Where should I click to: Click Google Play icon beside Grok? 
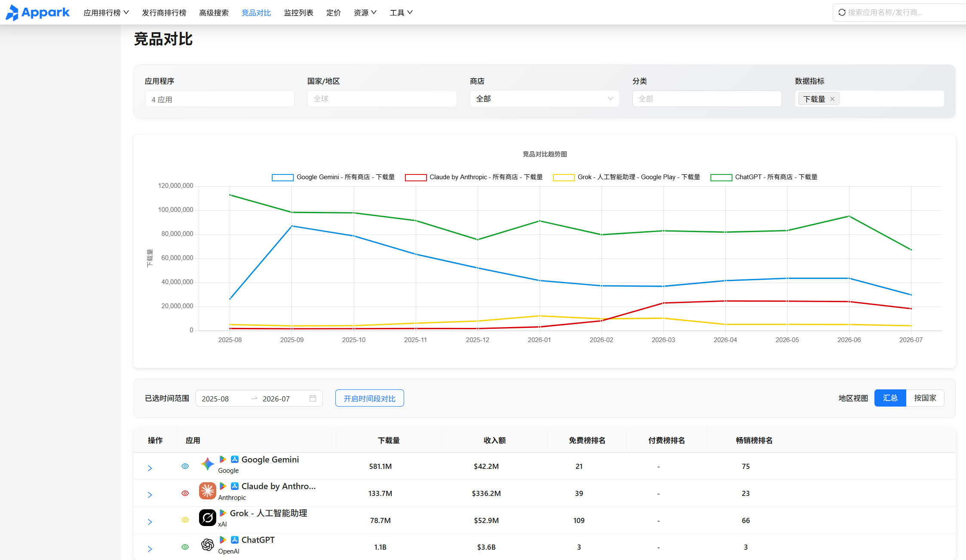coord(223,513)
